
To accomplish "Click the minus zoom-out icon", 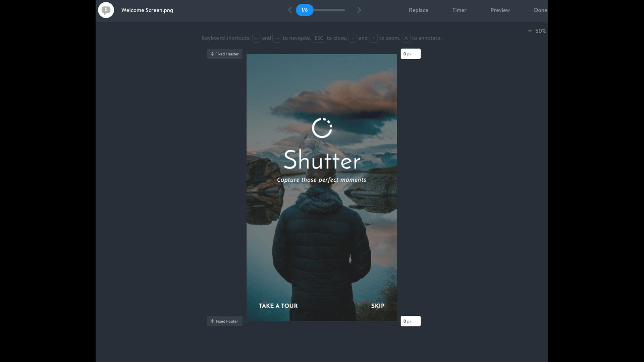I will pos(530,31).
